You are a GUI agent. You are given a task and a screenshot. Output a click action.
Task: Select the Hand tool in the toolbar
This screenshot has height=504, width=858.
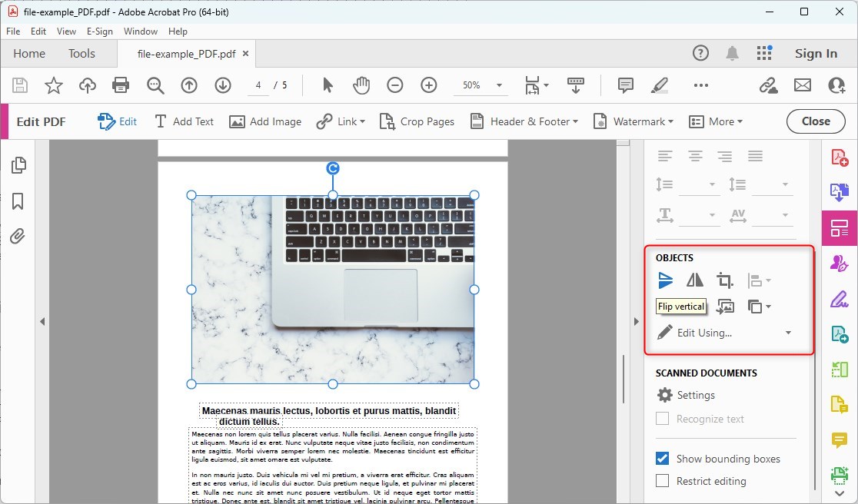[361, 85]
